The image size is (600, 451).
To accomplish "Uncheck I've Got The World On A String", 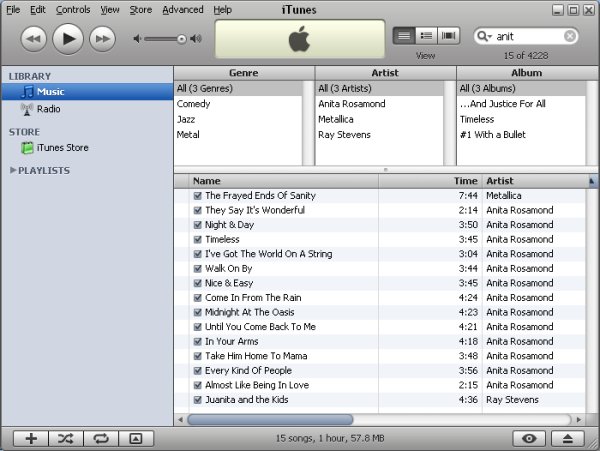I will point(197,254).
